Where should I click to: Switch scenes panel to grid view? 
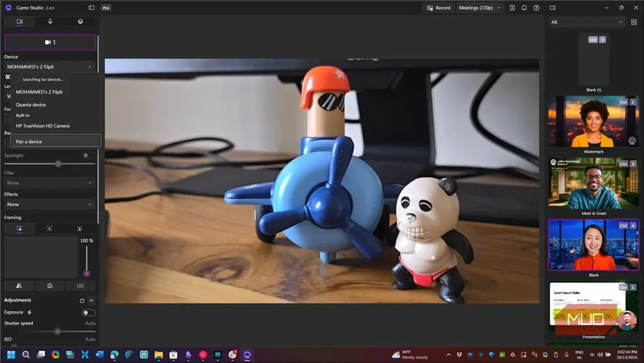(x=634, y=22)
